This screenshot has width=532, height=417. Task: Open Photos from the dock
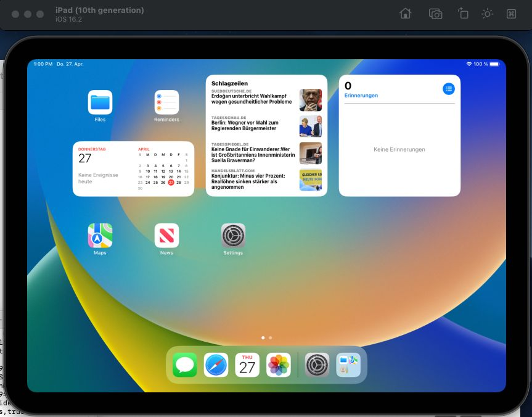[x=279, y=365]
